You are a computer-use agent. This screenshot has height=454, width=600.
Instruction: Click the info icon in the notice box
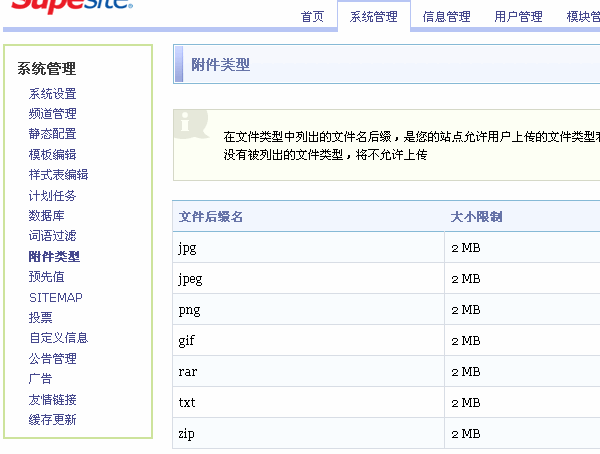point(186,124)
